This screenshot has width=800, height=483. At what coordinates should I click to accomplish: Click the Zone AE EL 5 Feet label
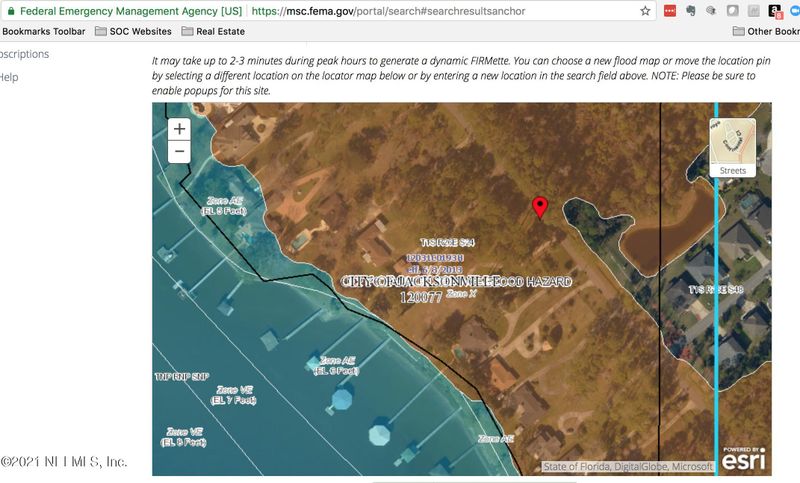(x=224, y=206)
